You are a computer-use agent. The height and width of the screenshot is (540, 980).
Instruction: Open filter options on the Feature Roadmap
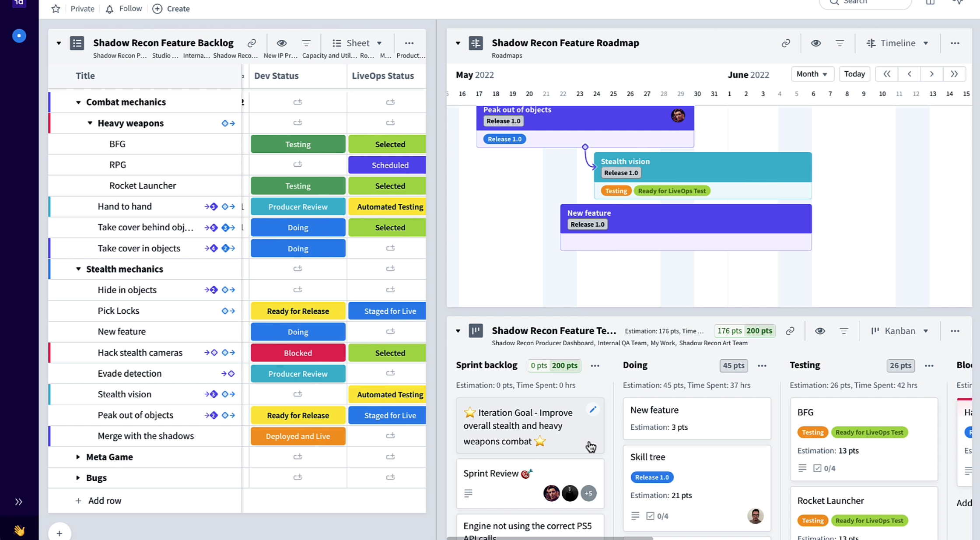pyautogui.click(x=840, y=43)
